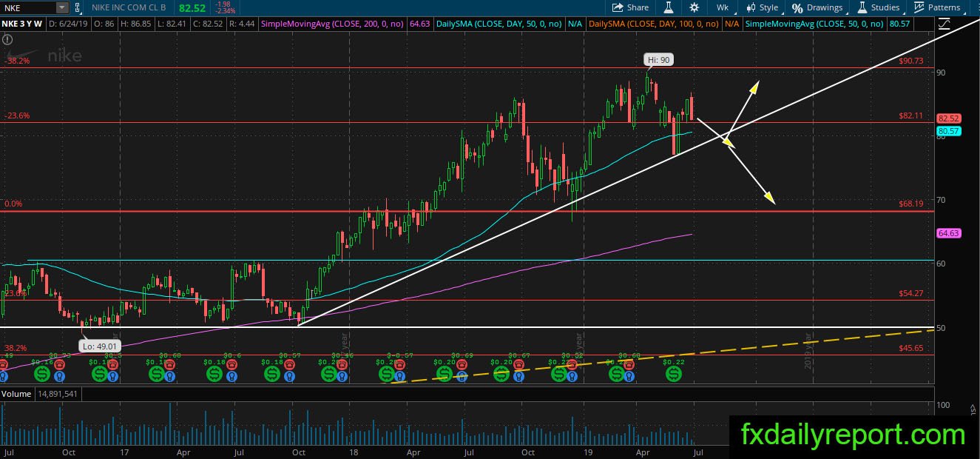The height and width of the screenshot is (459, 980).
Task: Click the red earnings icon labeled $0.52
Action: point(572,364)
